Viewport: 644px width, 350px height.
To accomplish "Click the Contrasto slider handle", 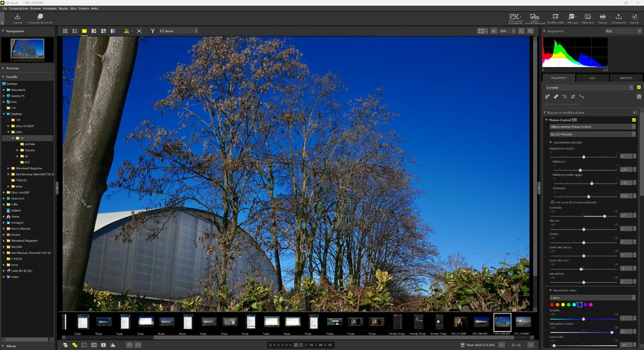I will coord(605,216).
